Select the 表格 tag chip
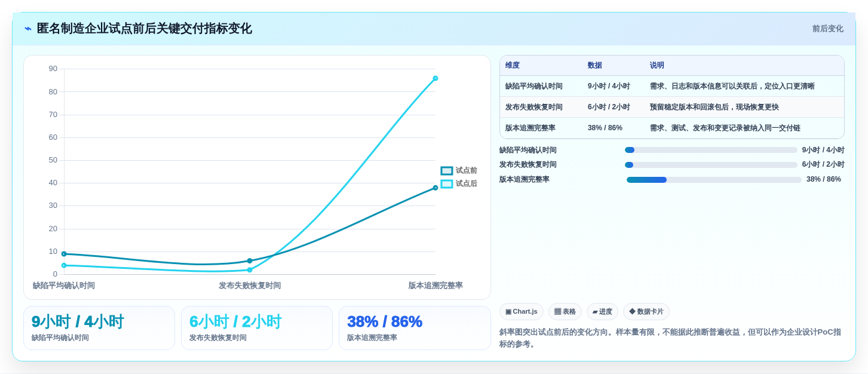The height and width of the screenshot is (374, 868). coord(565,312)
